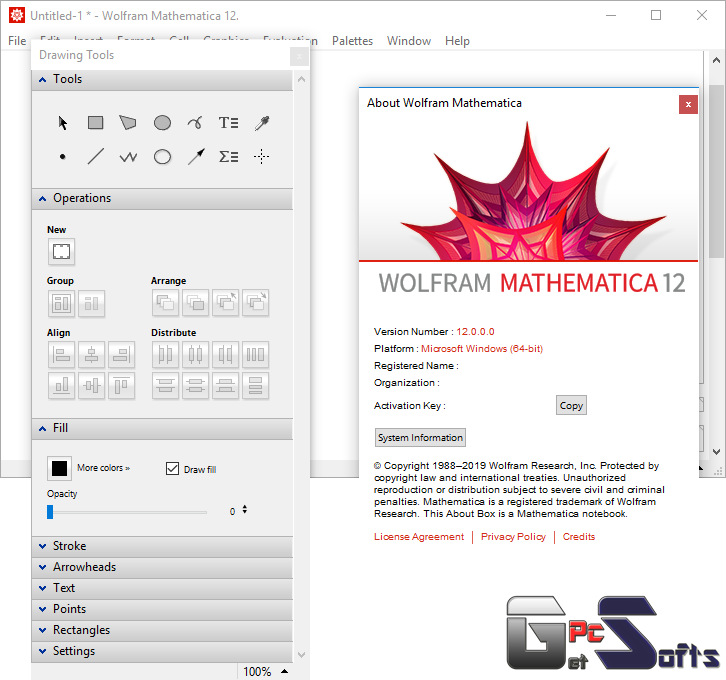
Task: Expand the Text section
Action: click(x=162, y=588)
